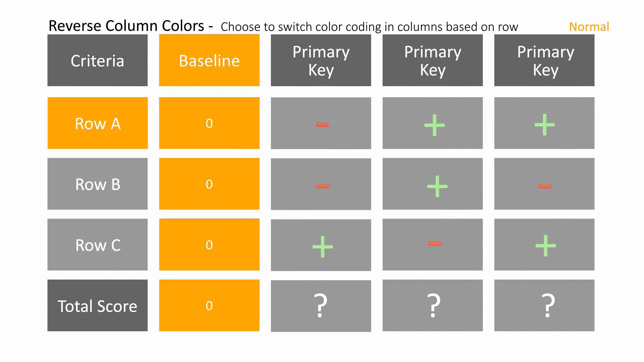Image resolution: width=644 pixels, height=362 pixels.
Task: Click the red minus in Row B, first Primary Key column
Action: [x=323, y=186]
